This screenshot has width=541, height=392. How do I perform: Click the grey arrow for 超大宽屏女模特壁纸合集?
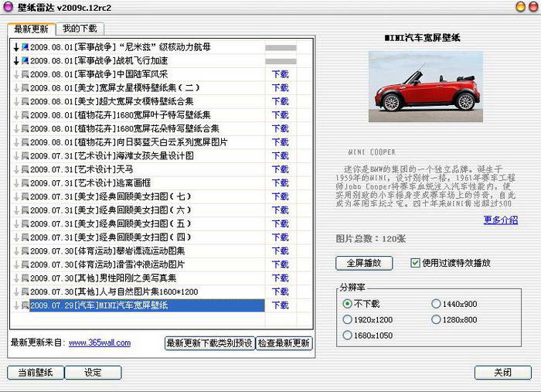[x=16, y=102]
